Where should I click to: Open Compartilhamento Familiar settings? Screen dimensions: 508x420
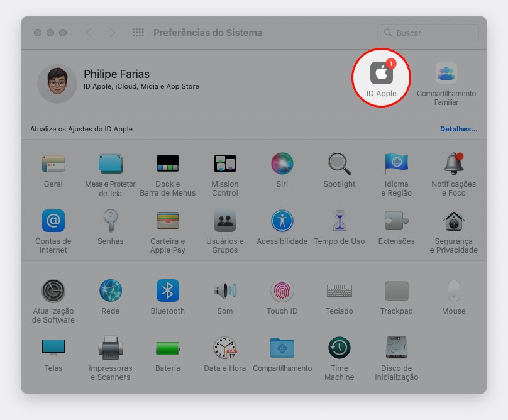tap(446, 74)
